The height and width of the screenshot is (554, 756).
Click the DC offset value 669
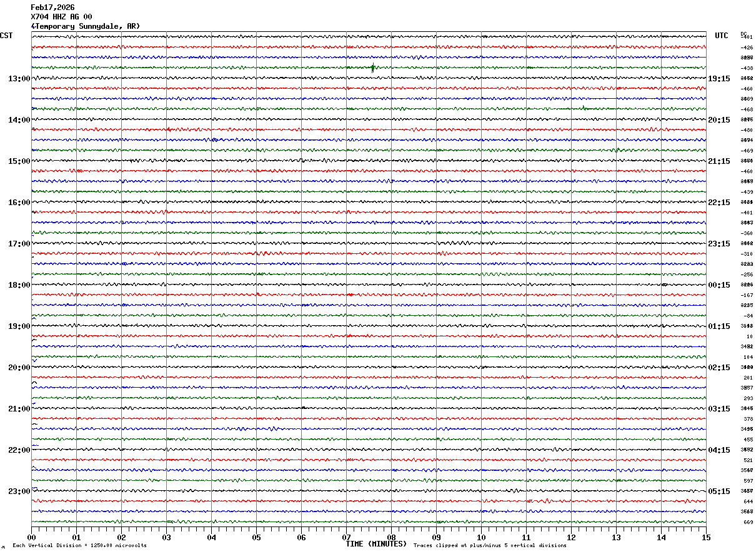click(747, 522)
